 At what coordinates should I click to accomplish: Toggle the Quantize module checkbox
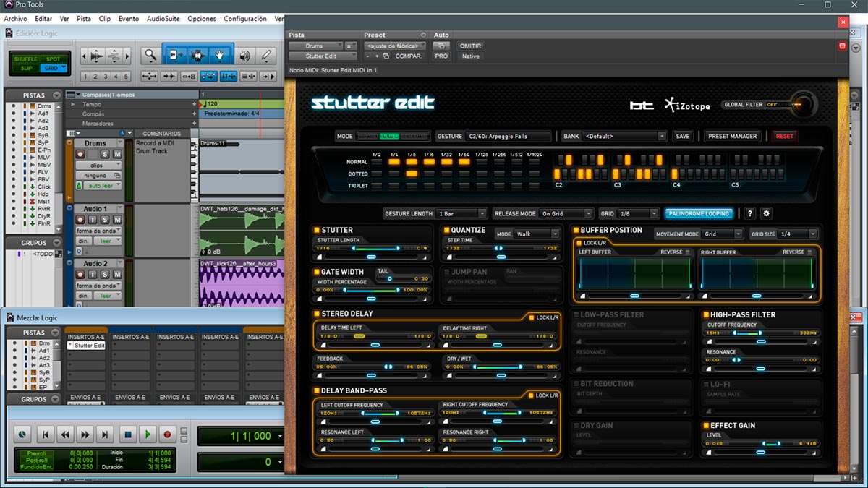[x=446, y=230]
